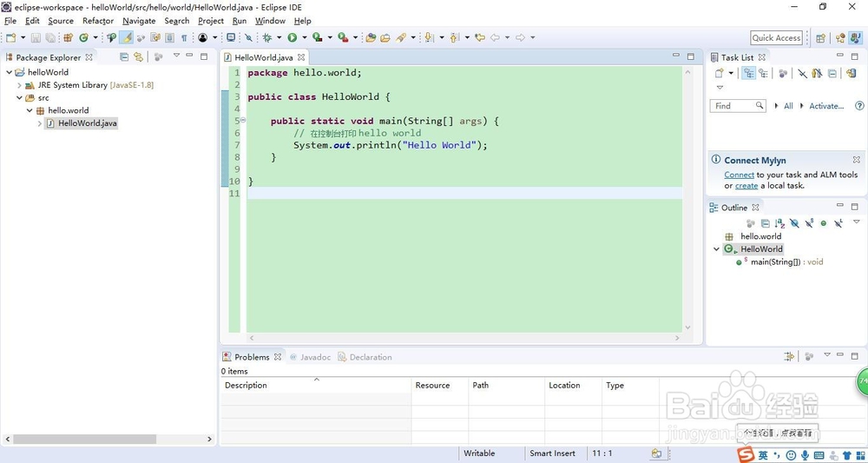
Task: Toggle Hide Fields in Outline
Action: click(794, 223)
